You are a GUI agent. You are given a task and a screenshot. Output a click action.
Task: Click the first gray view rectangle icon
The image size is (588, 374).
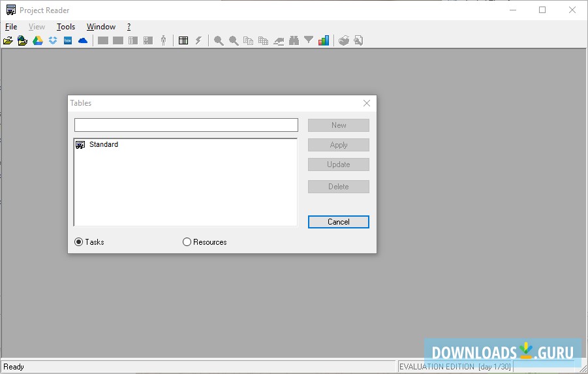pyautogui.click(x=102, y=40)
